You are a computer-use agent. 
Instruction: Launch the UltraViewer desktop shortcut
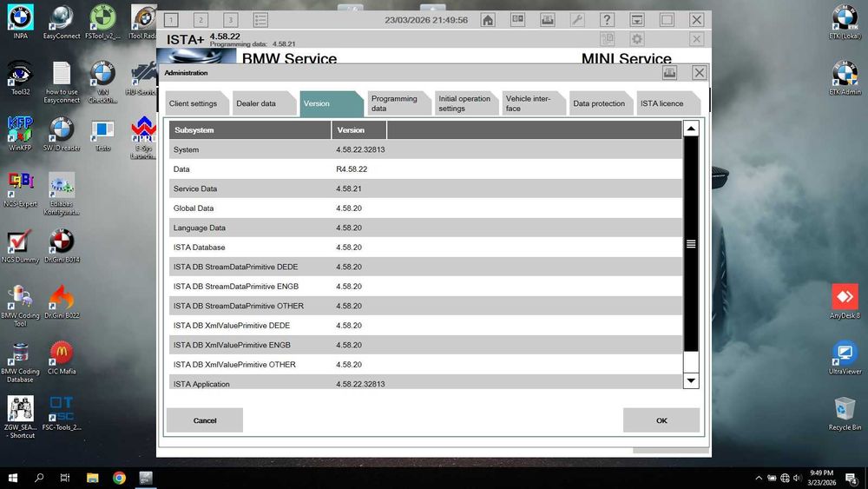845,357
